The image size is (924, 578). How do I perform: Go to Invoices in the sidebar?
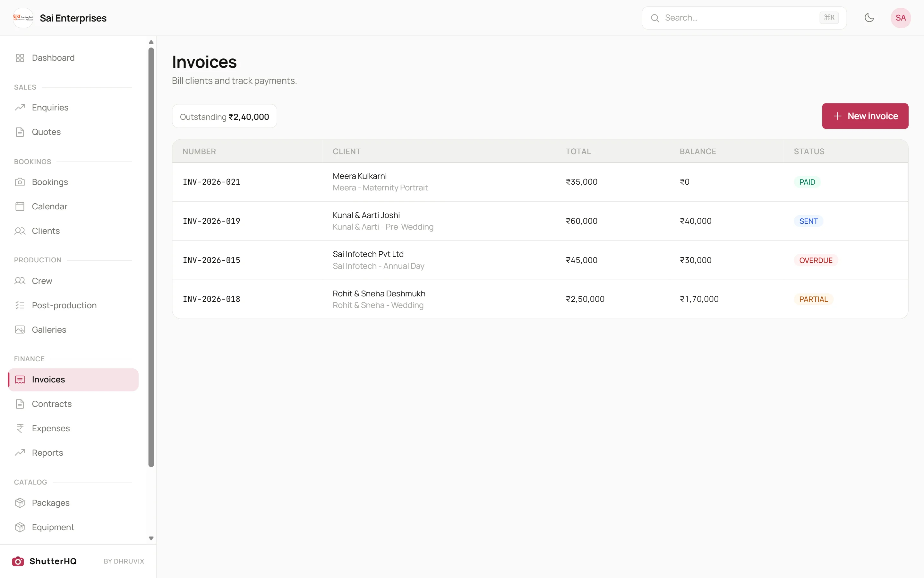(73, 380)
